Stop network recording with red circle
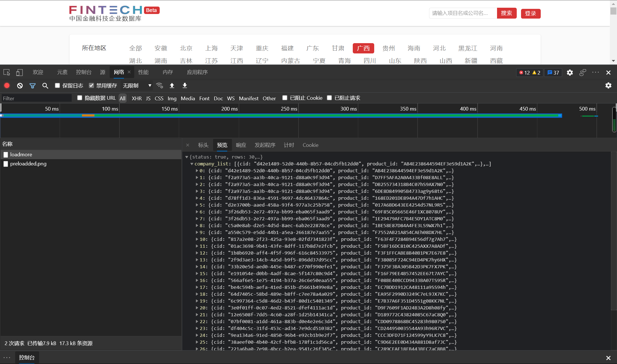617x364 pixels. click(7, 85)
